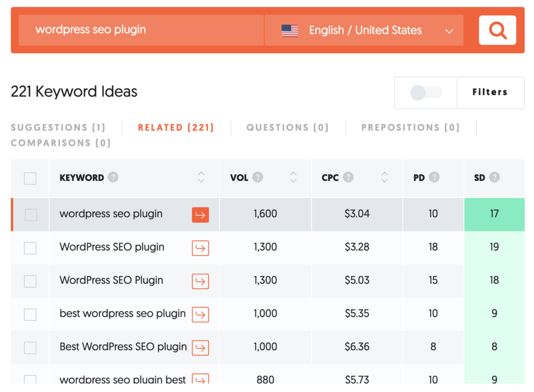Viewport: 534px width, 392px height.
Task: Check the select-all checkbox in header
Action: pos(30,179)
